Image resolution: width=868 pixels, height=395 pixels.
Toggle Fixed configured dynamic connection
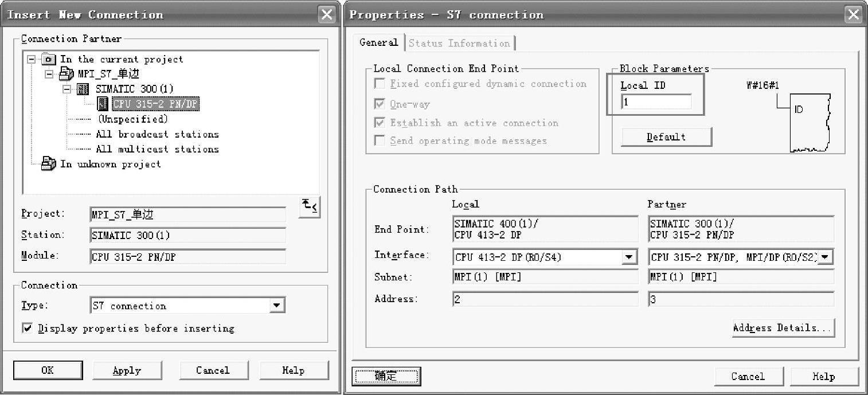pos(380,84)
